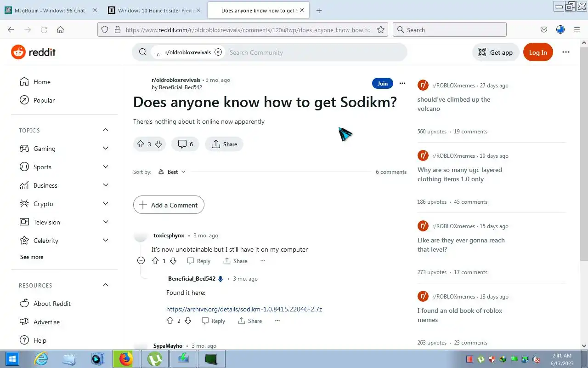588x368 pixels.
Task: Click taskbar clock showing 2:41 AM
Action: [x=561, y=359]
